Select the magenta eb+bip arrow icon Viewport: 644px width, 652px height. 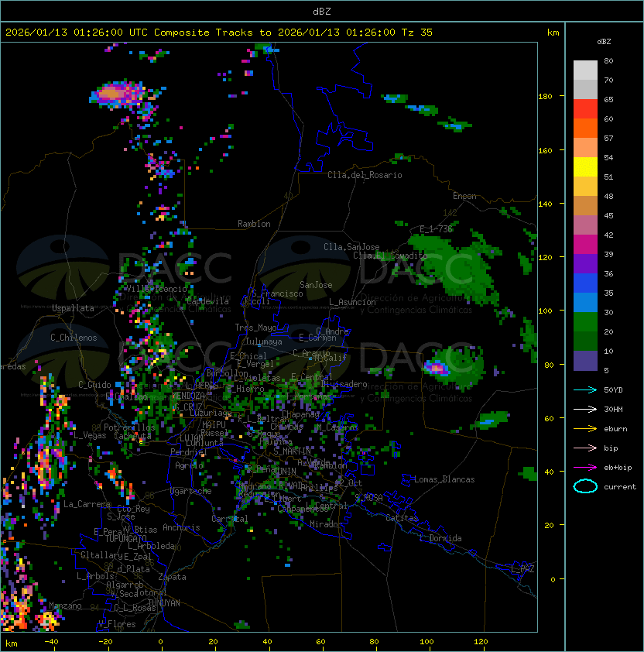[x=585, y=467]
